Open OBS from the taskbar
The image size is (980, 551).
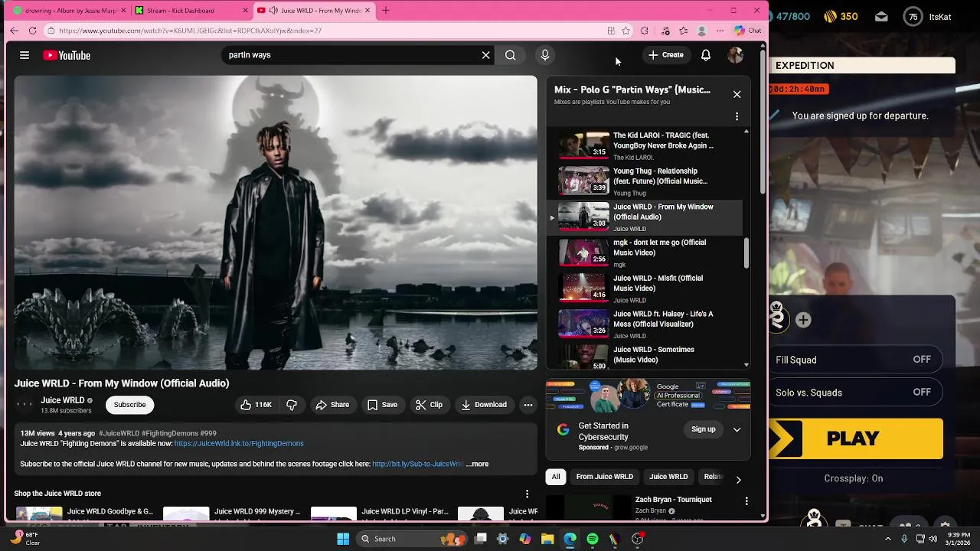(637, 539)
